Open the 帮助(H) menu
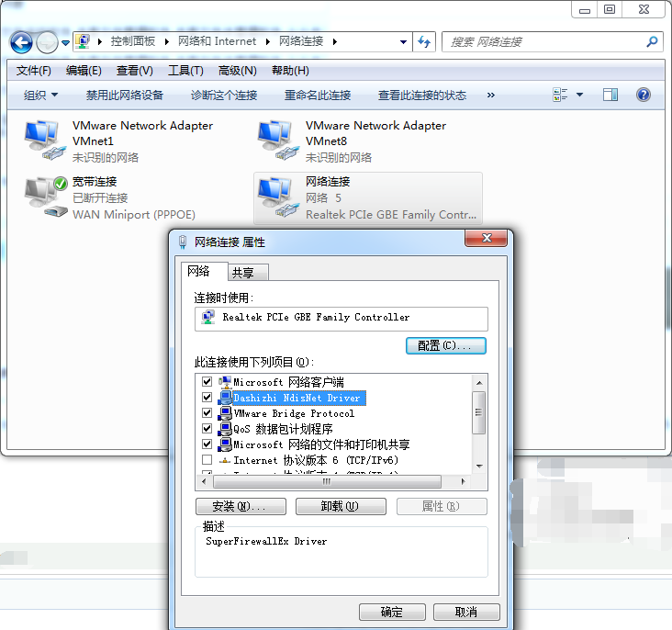 pyautogui.click(x=290, y=71)
